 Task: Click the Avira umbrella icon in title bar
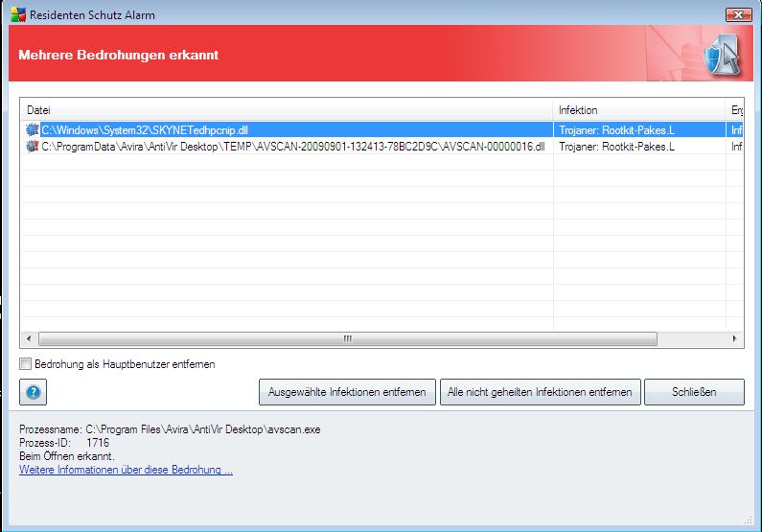click(x=18, y=14)
